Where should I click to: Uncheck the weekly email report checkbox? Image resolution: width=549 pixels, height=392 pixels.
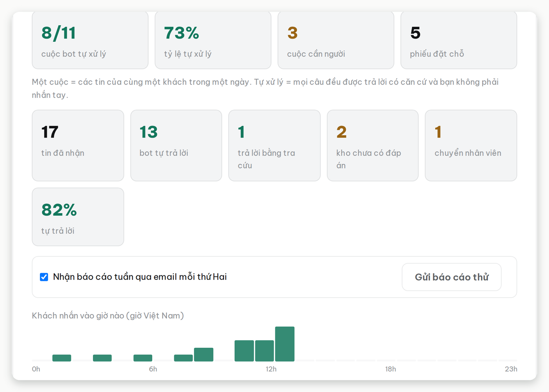point(44,277)
